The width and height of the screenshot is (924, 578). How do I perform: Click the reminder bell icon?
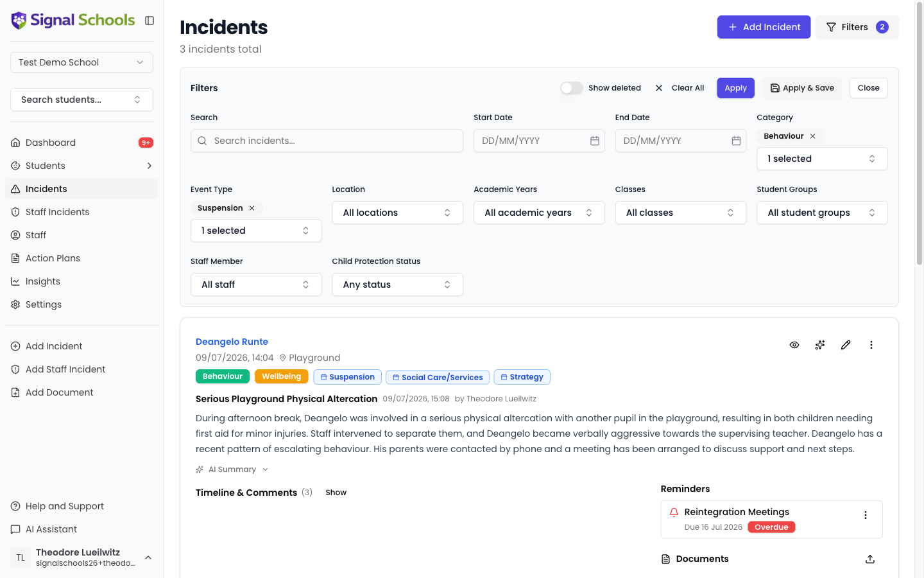click(x=674, y=512)
